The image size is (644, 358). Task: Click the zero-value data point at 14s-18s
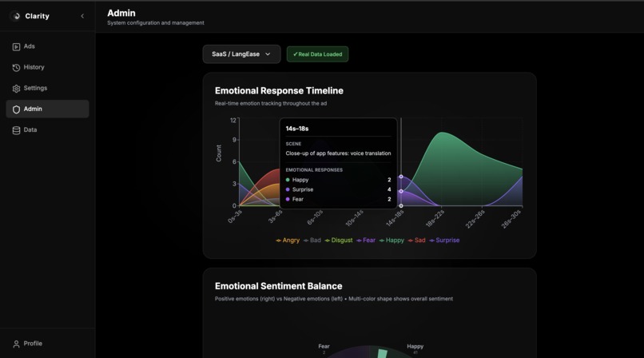coord(401,205)
